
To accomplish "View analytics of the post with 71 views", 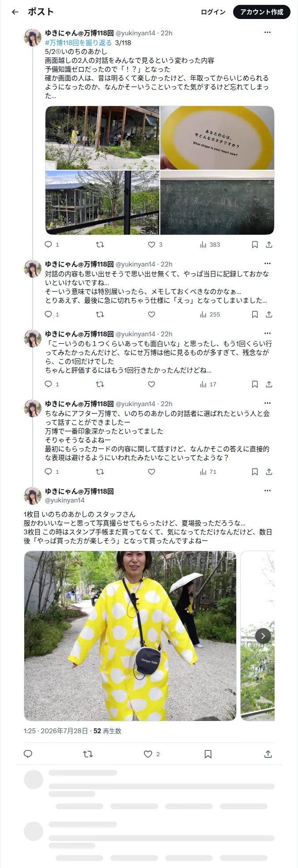I will pyautogui.click(x=208, y=472).
